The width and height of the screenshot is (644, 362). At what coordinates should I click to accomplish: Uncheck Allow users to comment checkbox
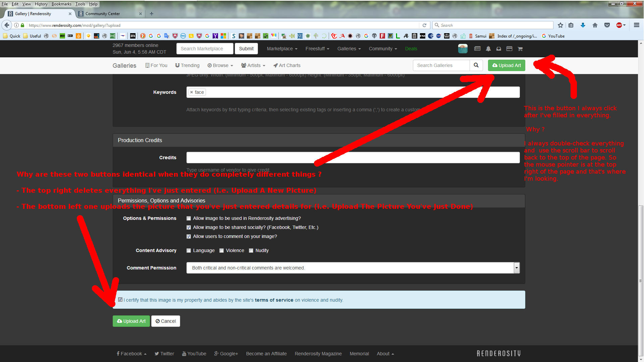pos(189,237)
